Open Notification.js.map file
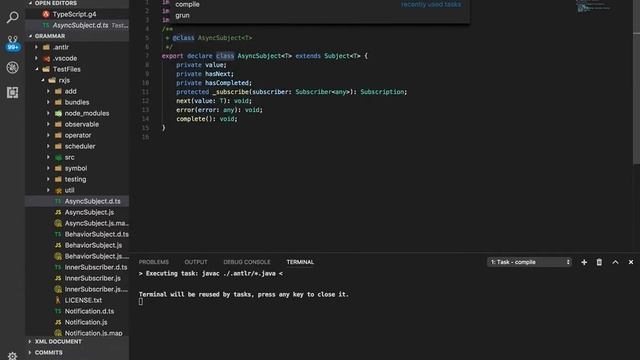The width and height of the screenshot is (640, 360). pos(93,333)
